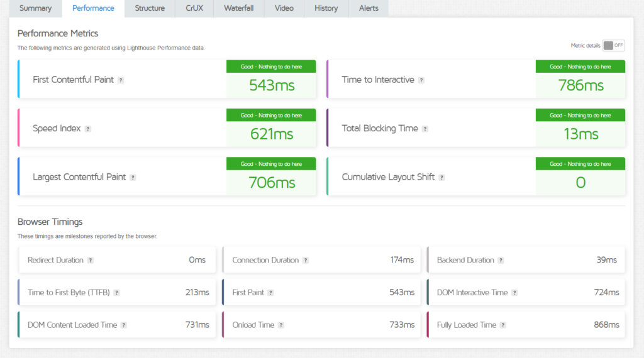644x358 pixels.
Task: Click the 213ms TTFB value
Action: pos(197,293)
